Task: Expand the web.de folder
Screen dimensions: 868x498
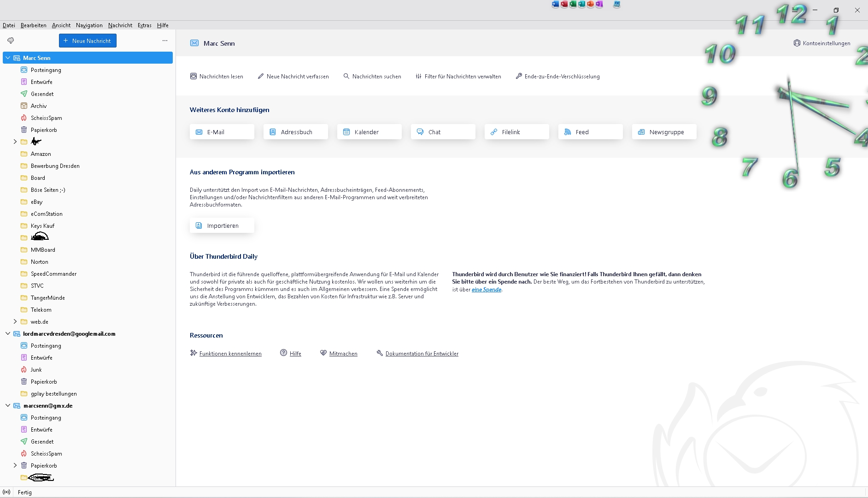Action: pyautogui.click(x=15, y=321)
